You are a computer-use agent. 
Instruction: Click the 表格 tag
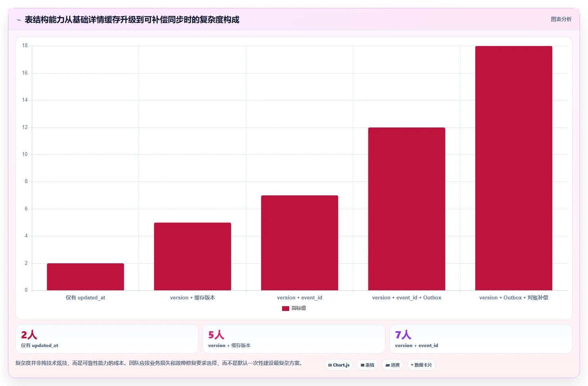(367, 365)
